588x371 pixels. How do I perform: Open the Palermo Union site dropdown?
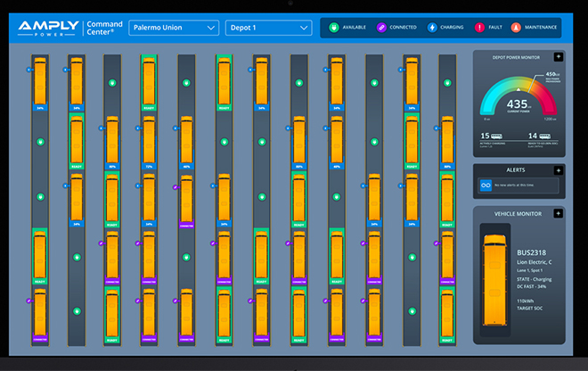(x=173, y=28)
